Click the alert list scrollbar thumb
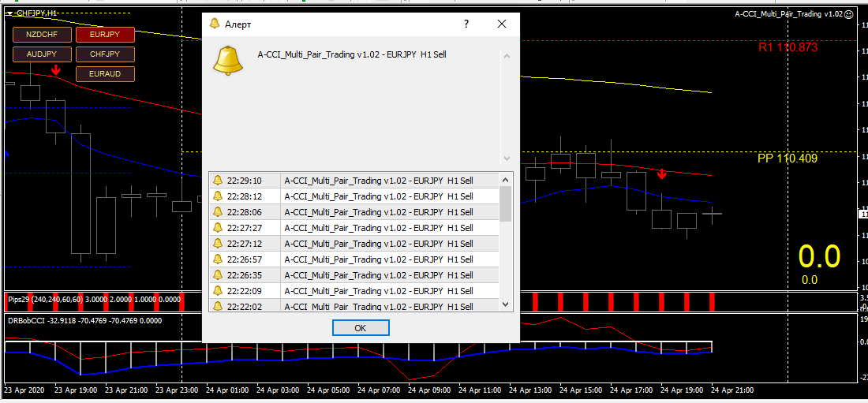 coord(505,203)
